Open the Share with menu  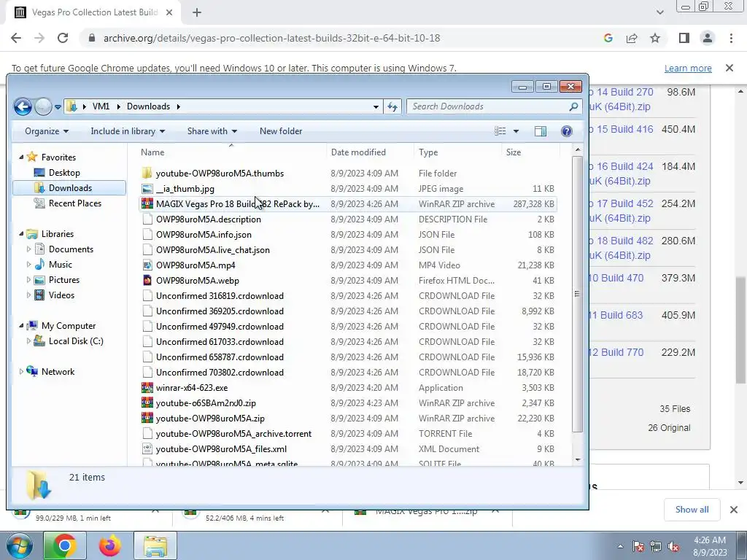point(212,131)
